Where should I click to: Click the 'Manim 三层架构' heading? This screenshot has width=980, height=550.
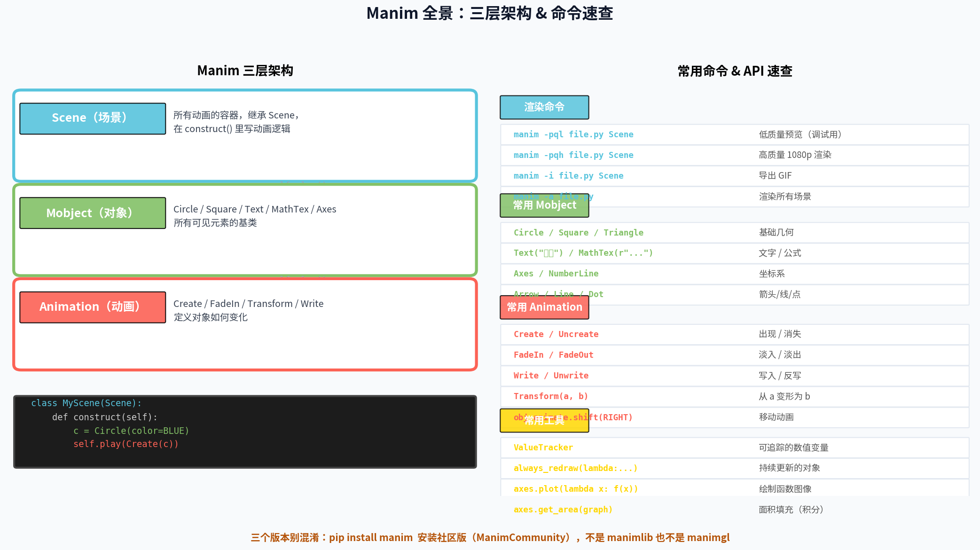coord(245,71)
